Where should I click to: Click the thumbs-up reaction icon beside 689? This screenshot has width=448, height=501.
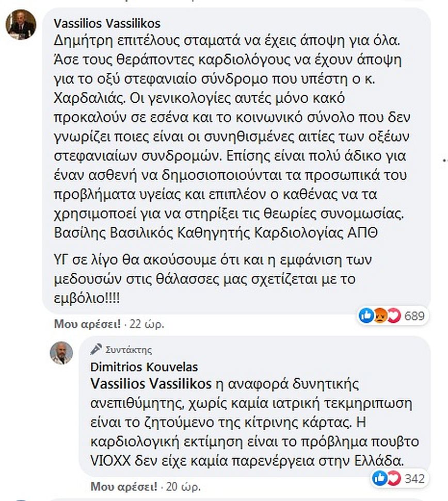(x=366, y=315)
